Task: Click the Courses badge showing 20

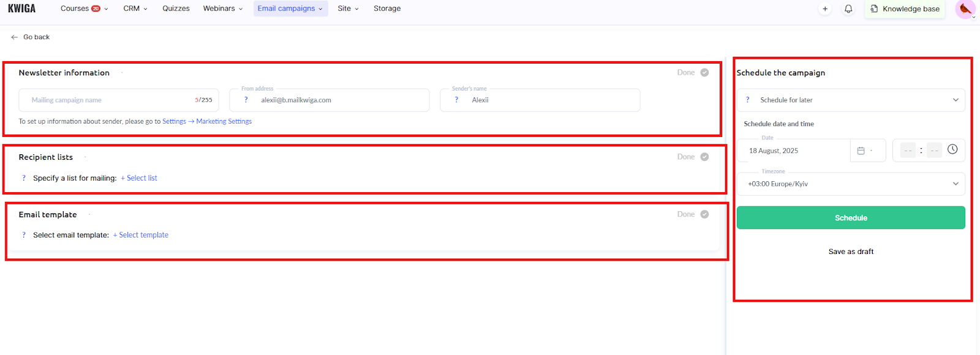Action: (x=96, y=9)
